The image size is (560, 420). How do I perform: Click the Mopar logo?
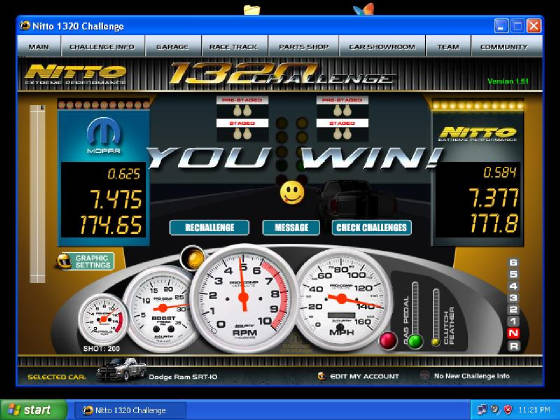104,136
